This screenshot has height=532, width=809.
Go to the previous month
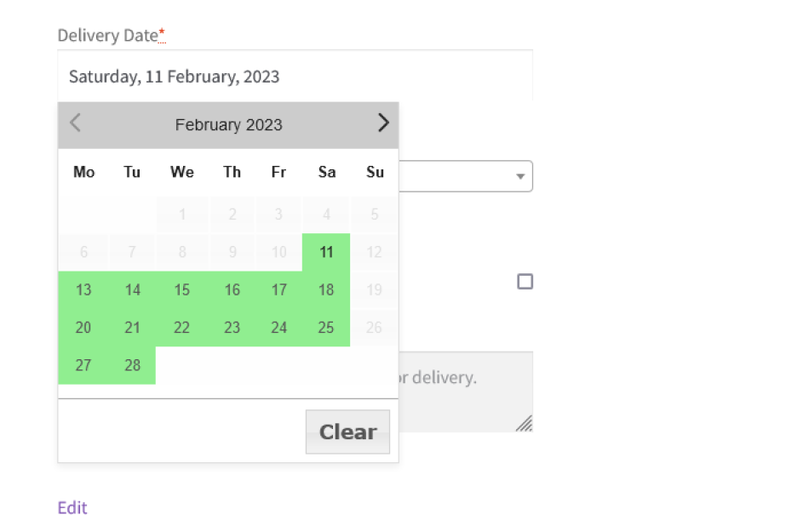point(74,123)
